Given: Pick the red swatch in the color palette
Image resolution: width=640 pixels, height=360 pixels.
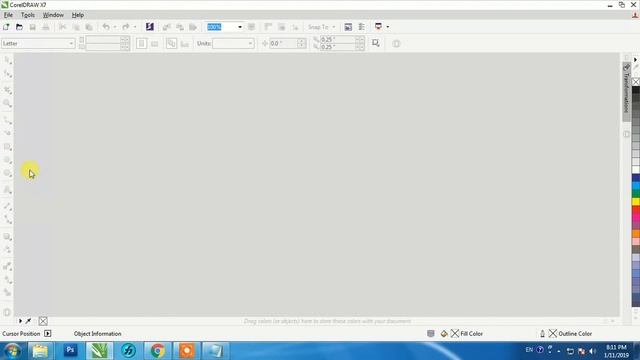Looking at the screenshot, I should tap(636, 210).
